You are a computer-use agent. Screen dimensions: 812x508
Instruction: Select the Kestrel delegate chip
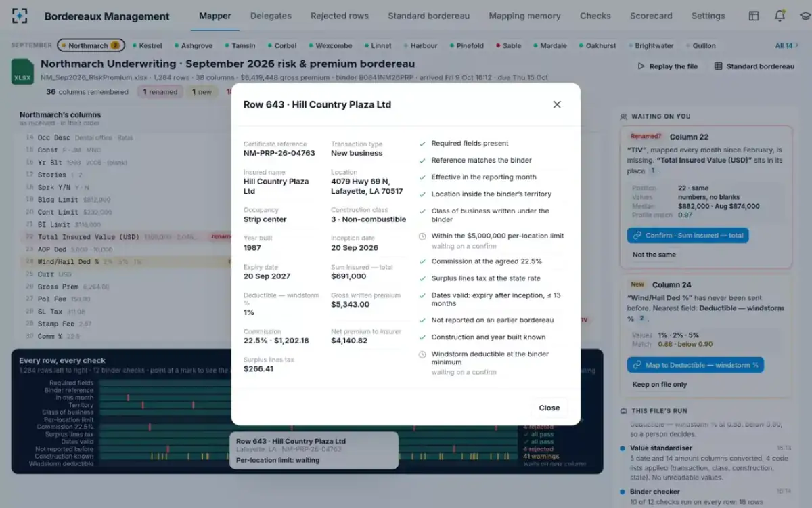(147, 46)
